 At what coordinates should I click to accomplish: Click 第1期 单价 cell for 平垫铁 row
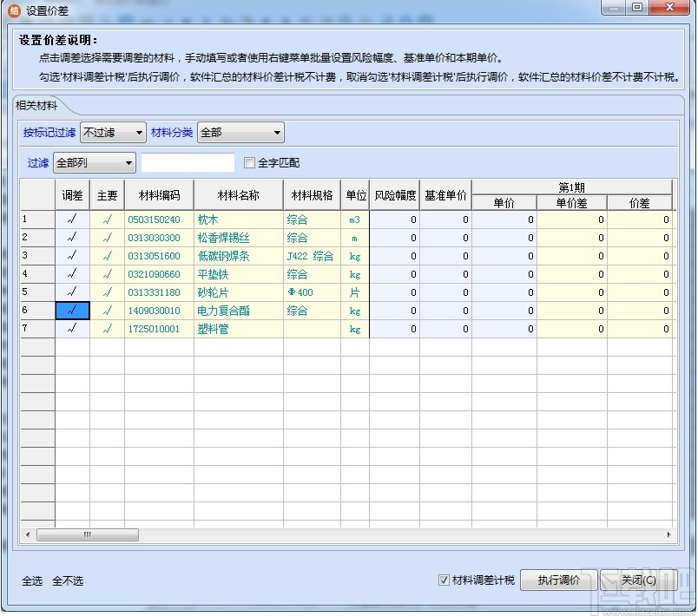point(504,274)
